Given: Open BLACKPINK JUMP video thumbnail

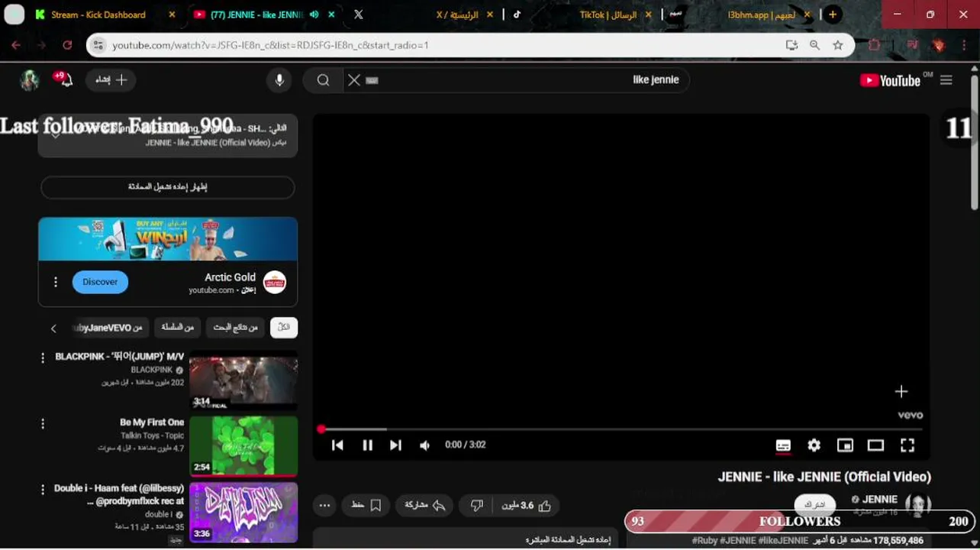Looking at the screenshot, I should [243, 380].
